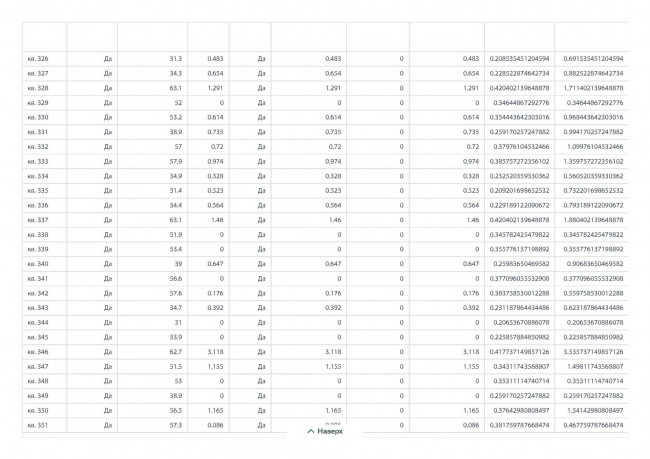Click the up chevron icon beside Наверх
The width and height of the screenshot is (650, 459).
(x=310, y=432)
